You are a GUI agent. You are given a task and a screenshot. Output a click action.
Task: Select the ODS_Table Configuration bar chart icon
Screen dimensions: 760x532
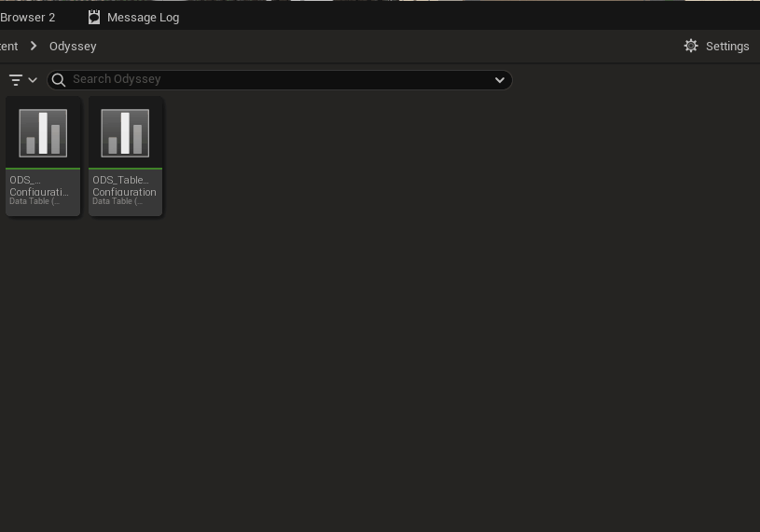125,133
